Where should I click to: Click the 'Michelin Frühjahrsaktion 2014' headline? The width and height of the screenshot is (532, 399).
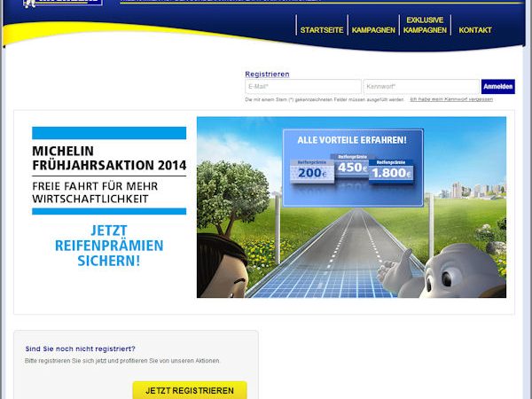pos(109,158)
